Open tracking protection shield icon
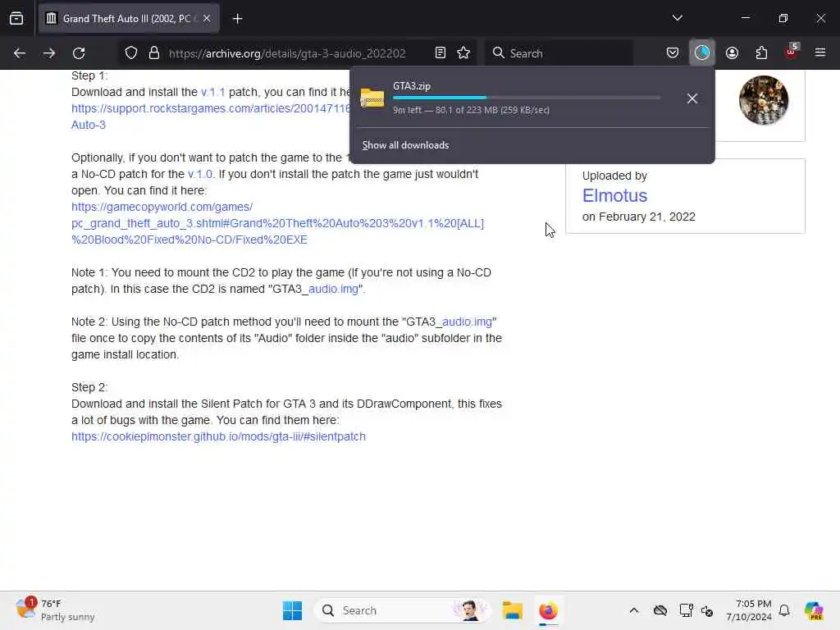Viewport: 840px width, 630px height. pos(131,53)
